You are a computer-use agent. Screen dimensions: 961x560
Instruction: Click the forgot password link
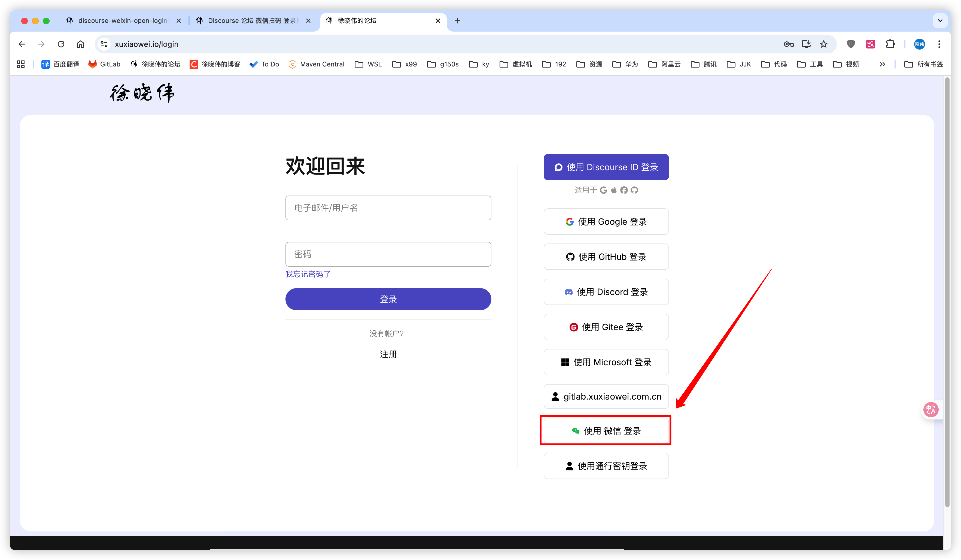308,274
